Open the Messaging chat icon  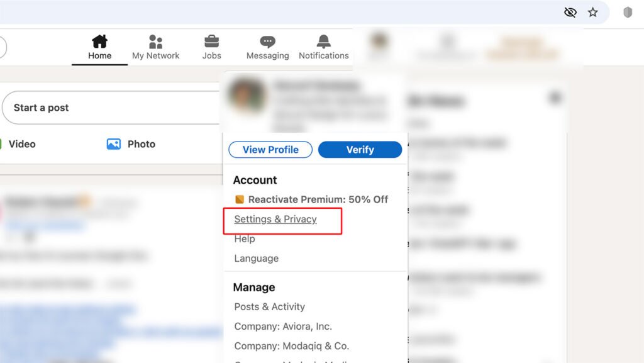point(267,42)
